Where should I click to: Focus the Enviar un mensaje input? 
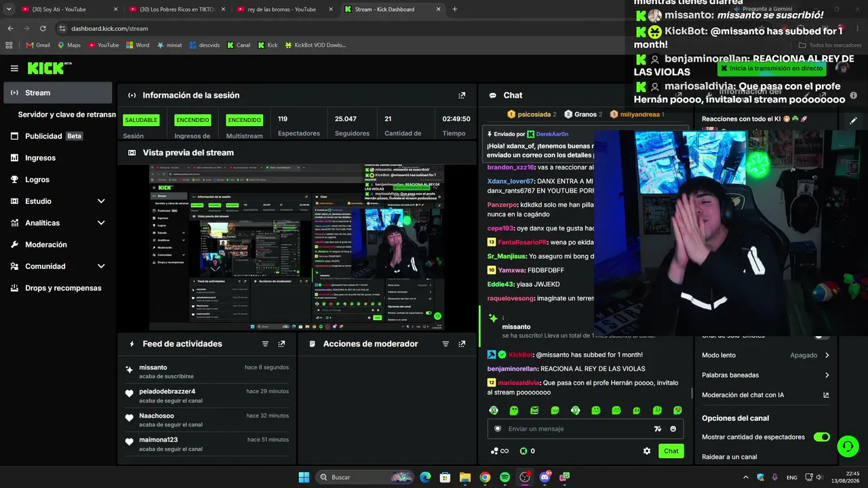[x=585, y=429]
